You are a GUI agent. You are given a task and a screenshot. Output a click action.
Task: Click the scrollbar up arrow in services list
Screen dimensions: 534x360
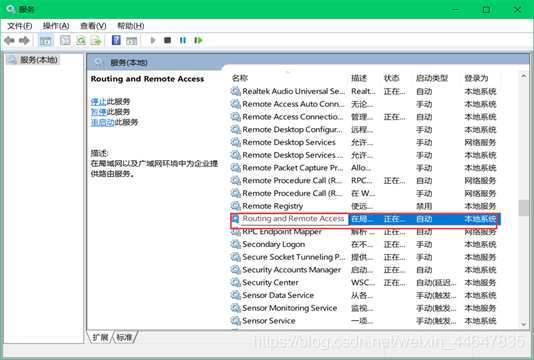[x=523, y=76]
